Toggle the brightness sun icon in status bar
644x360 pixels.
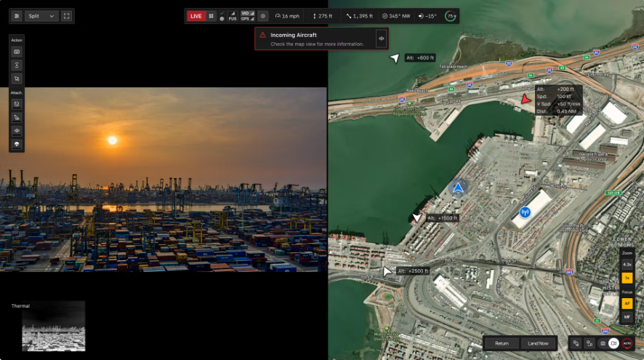(x=262, y=16)
